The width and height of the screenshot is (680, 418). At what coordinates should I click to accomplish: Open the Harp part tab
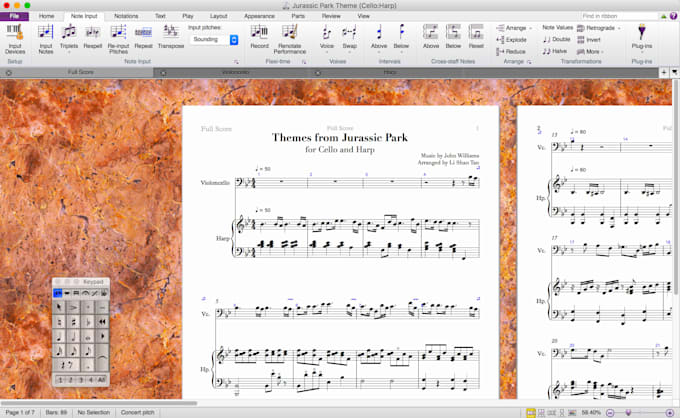point(389,72)
